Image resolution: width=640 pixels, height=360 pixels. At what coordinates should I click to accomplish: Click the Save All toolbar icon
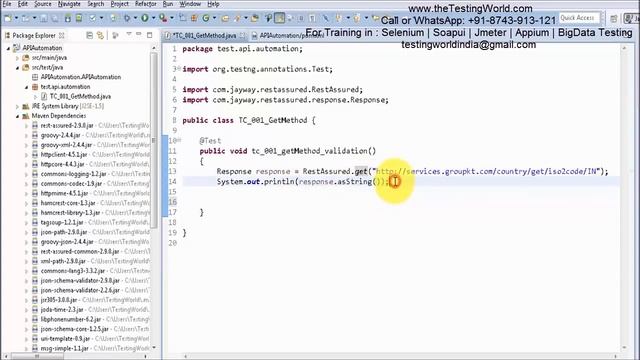coord(55,18)
